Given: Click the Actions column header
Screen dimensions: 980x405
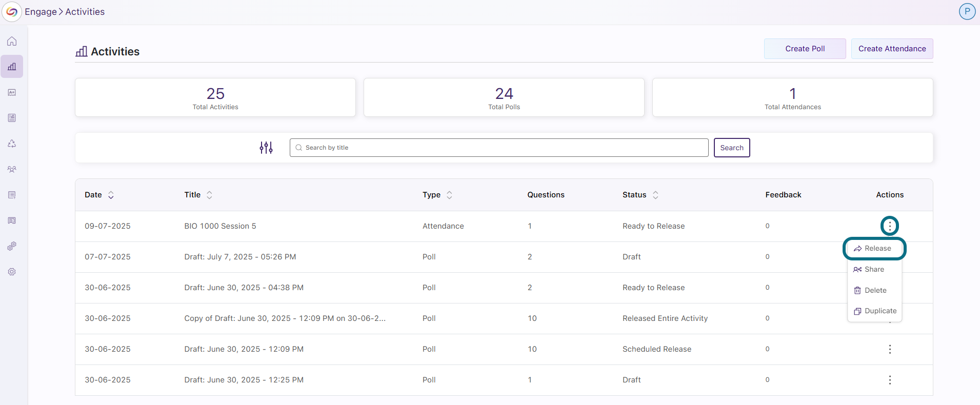Looking at the screenshot, I should click(890, 195).
